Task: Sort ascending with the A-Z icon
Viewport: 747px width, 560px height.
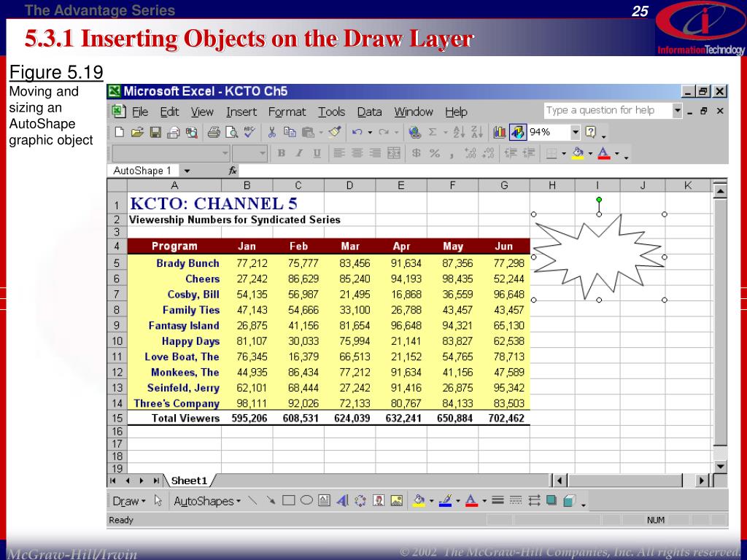Action: (459, 132)
